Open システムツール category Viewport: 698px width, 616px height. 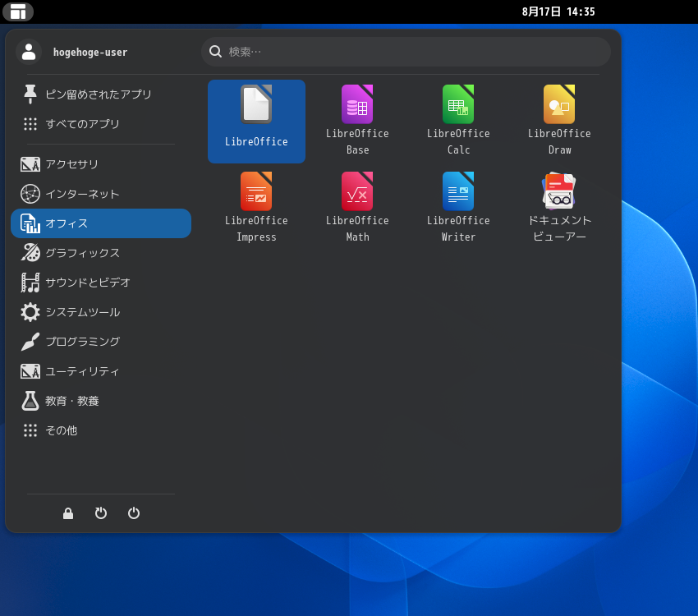pyautogui.click(x=102, y=312)
